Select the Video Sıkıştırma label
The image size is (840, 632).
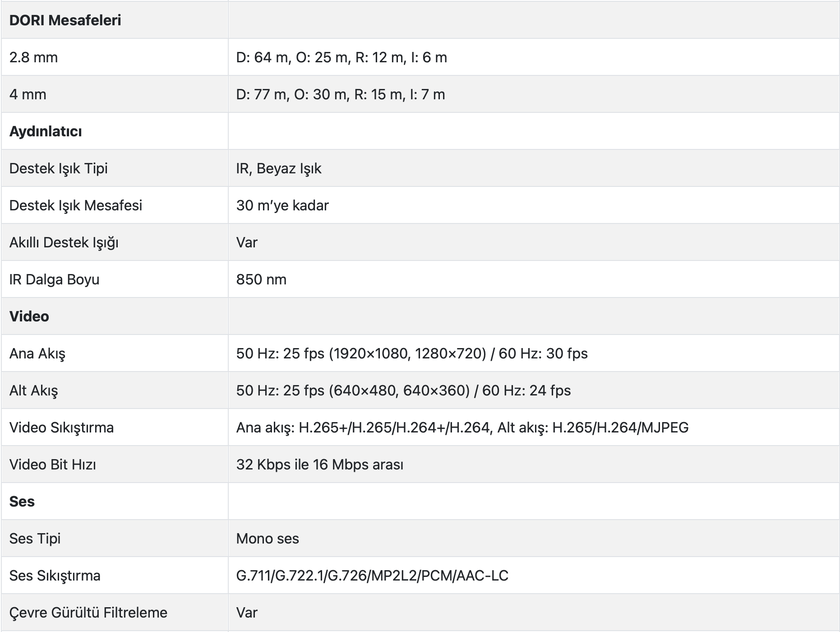61,428
